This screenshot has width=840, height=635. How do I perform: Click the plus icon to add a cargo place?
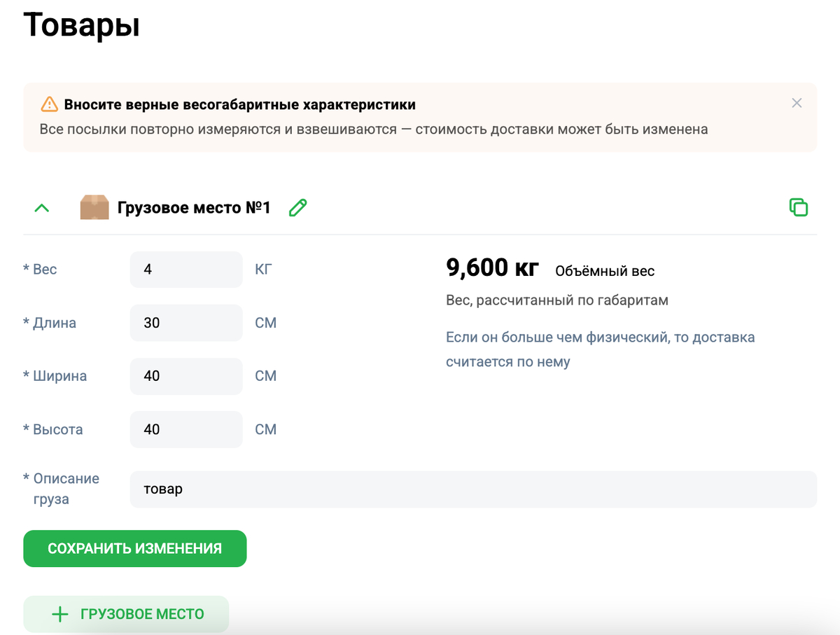[60, 615]
